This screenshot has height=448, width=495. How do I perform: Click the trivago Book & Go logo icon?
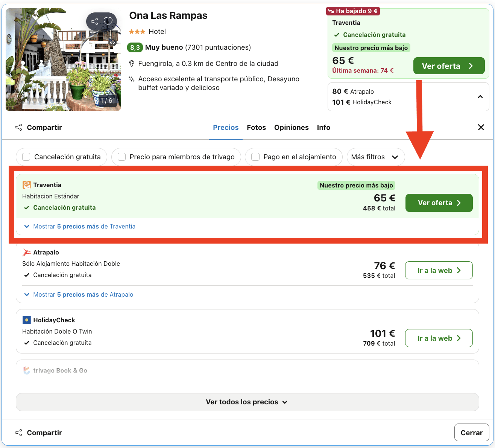[x=27, y=370]
